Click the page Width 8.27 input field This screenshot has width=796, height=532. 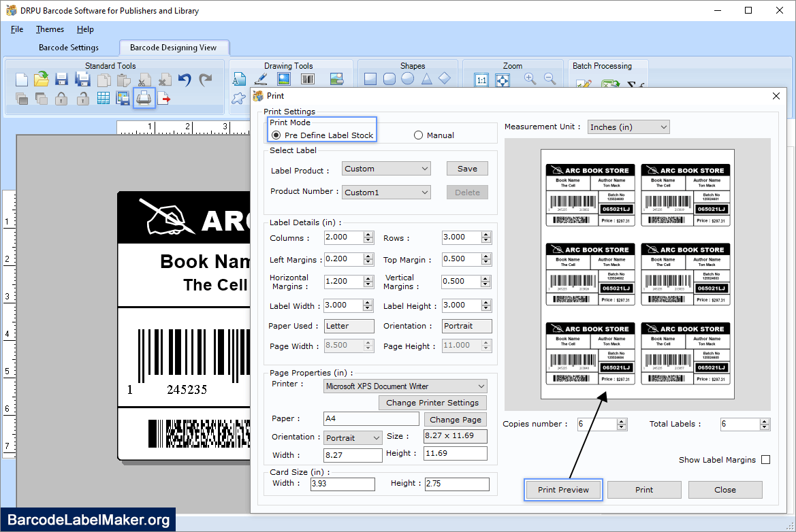(353, 455)
